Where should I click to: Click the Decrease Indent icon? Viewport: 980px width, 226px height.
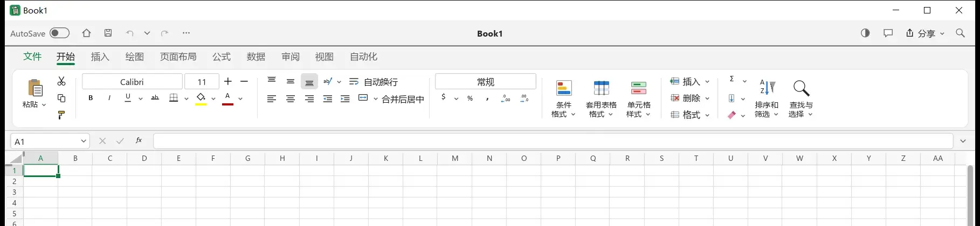coord(328,98)
